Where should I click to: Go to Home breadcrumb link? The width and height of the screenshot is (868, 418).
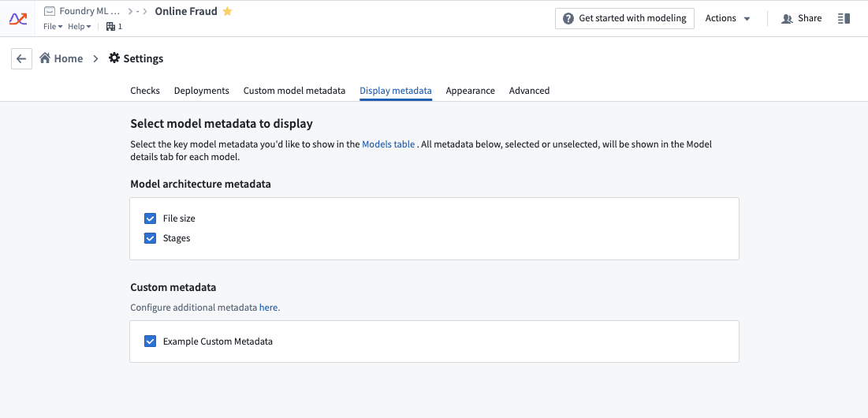click(x=68, y=58)
